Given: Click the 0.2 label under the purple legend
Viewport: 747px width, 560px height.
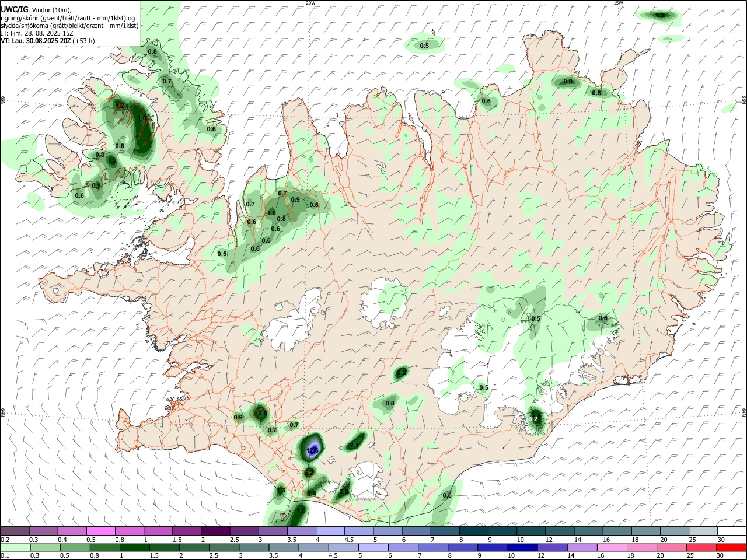Looking at the screenshot, I should pyautogui.click(x=5, y=540).
